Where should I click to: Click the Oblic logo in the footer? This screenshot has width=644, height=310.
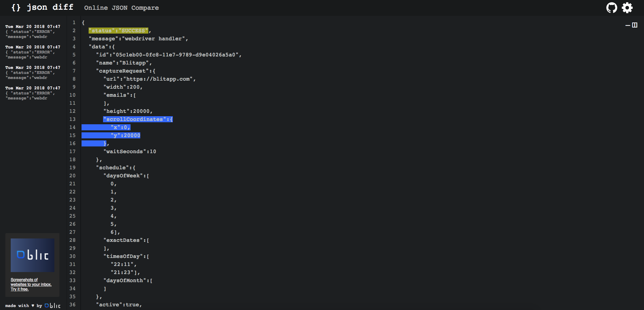click(53, 305)
